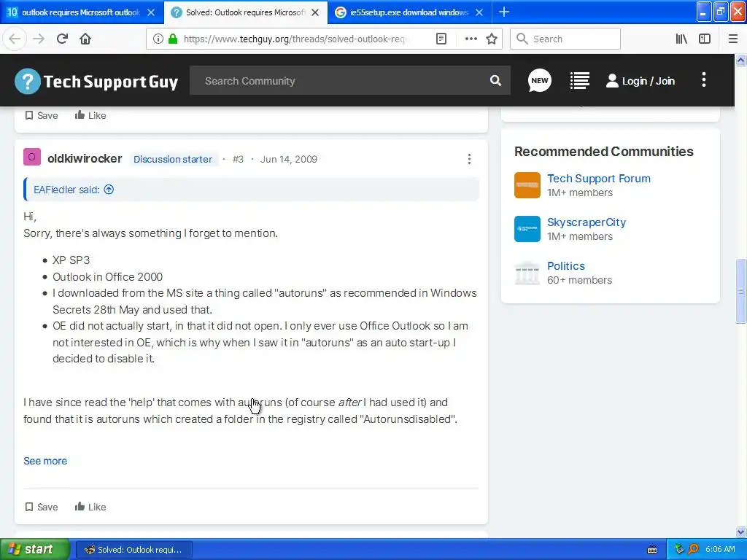Image resolution: width=747 pixels, height=560 pixels.
Task: Close the 'ie55setup.exe download' tab
Action: (x=480, y=12)
